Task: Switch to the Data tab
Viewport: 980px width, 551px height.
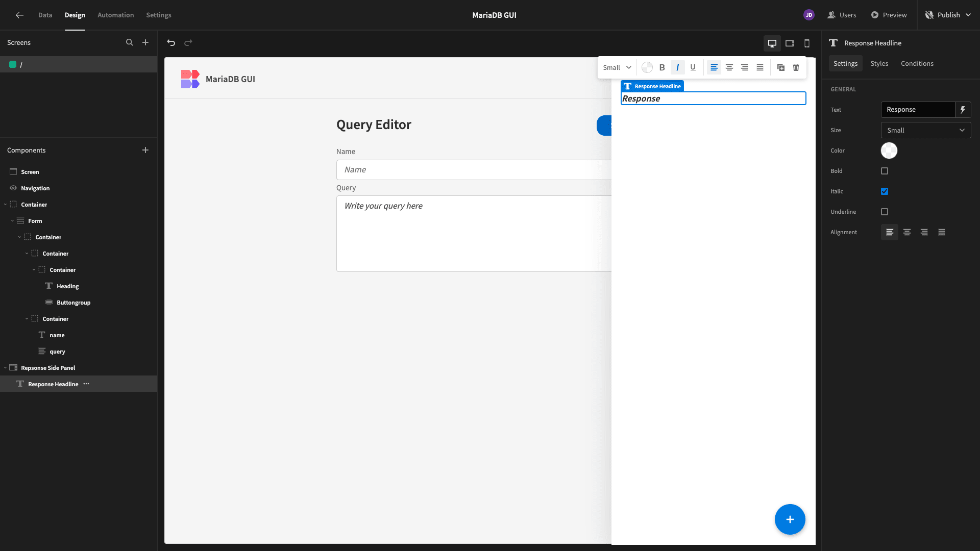Action: (x=45, y=15)
